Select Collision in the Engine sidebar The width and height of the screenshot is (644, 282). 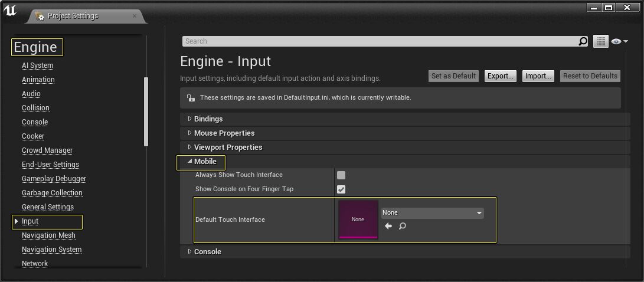click(x=35, y=108)
